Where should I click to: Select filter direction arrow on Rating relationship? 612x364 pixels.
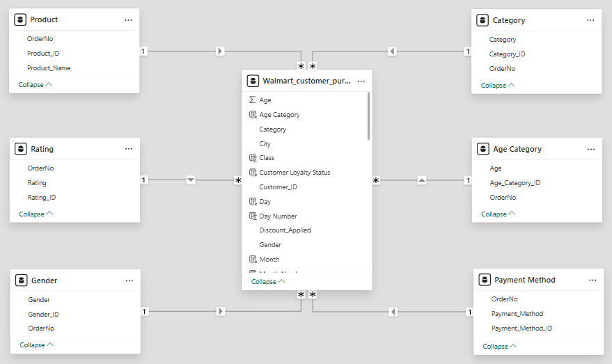[191, 180]
